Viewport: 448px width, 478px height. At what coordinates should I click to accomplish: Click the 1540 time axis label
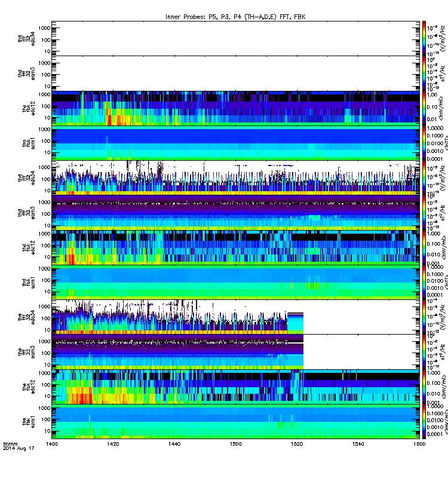tap(358, 444)
